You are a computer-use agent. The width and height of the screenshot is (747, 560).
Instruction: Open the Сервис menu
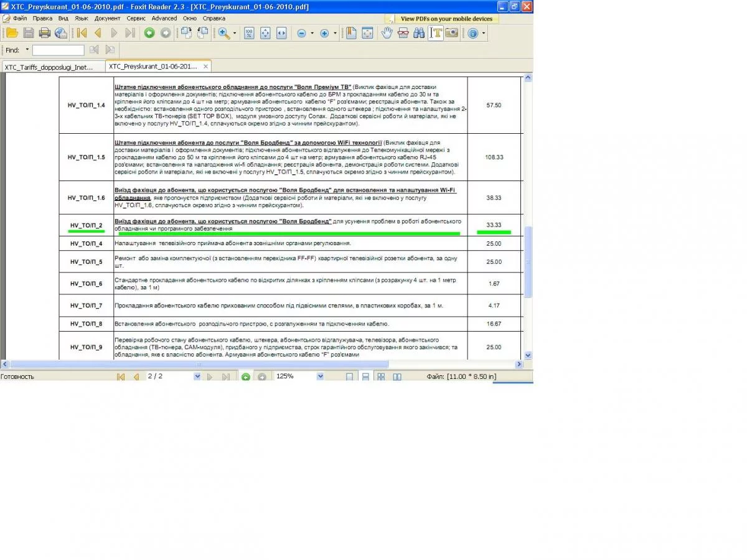point(136,18)
